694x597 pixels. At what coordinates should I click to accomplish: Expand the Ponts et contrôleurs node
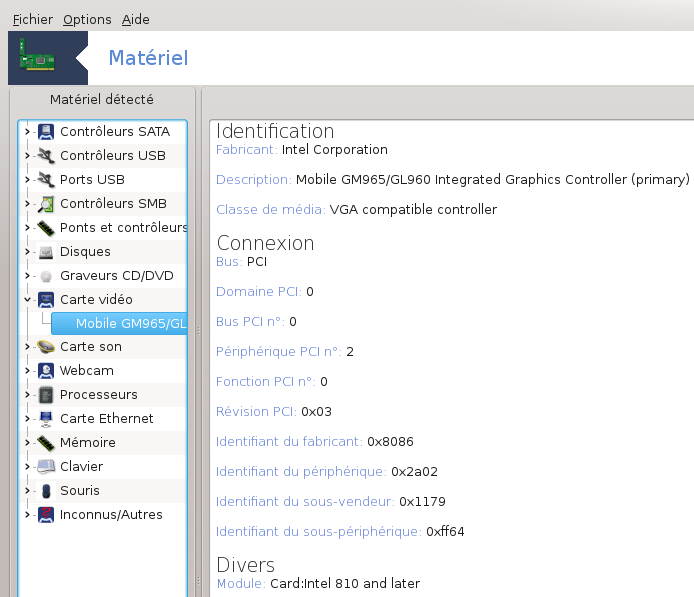click(x=27, y=227)
